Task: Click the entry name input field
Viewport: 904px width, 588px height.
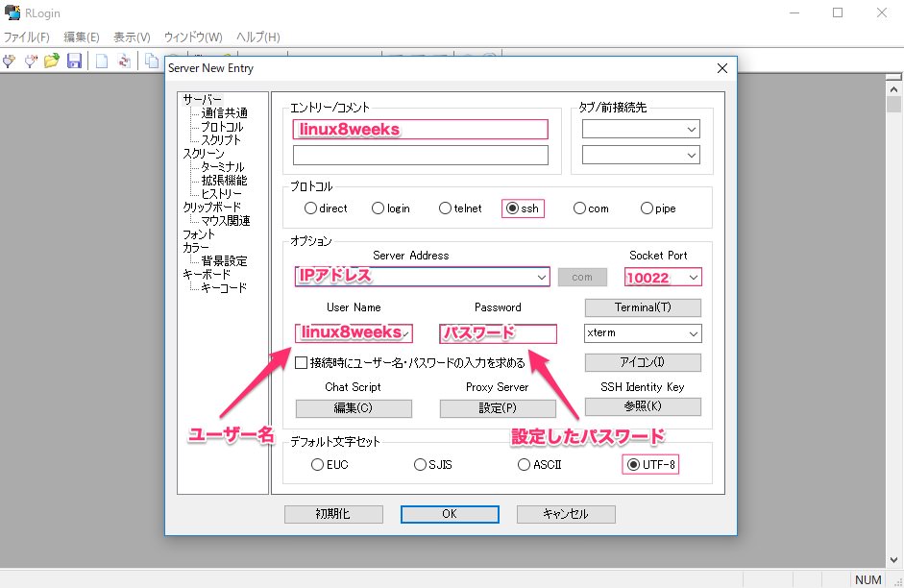Action: 420,130
